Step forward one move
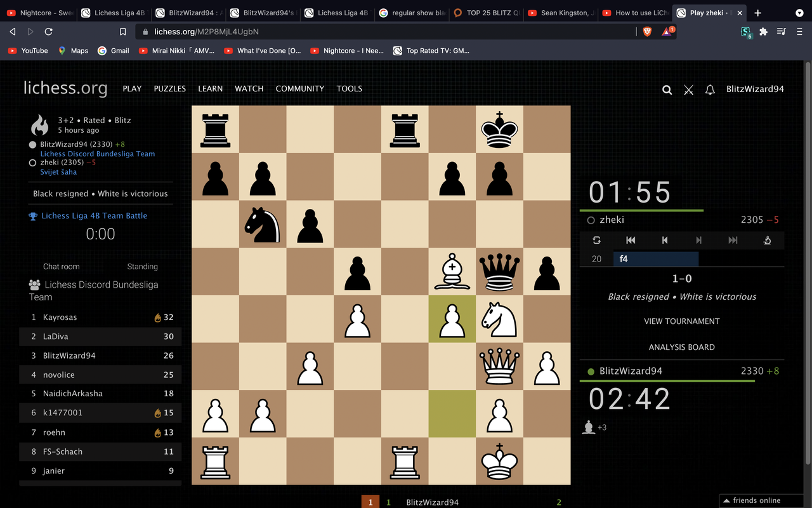The image size is (812, 508). (699, 240)
